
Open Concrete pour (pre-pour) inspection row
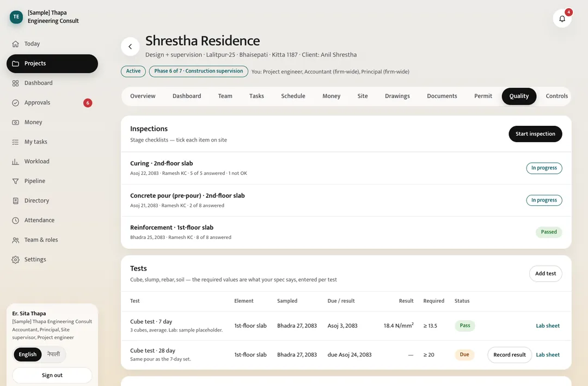(x=346, y=200)
